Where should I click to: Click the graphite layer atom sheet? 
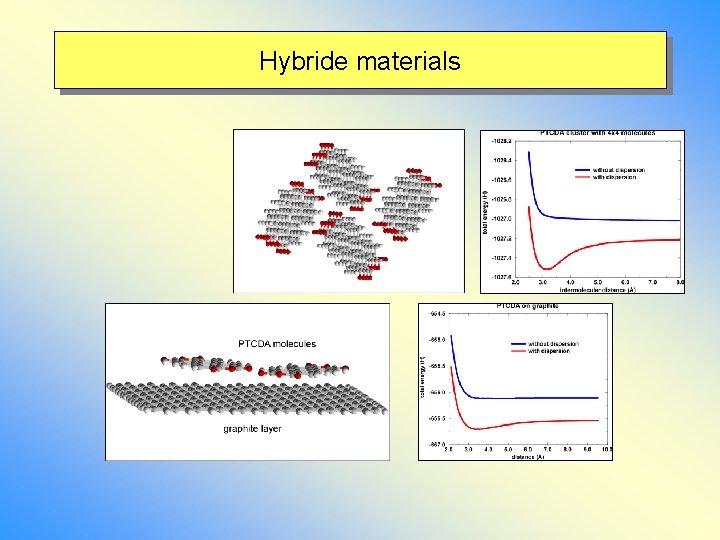click(x=247, y=399)
